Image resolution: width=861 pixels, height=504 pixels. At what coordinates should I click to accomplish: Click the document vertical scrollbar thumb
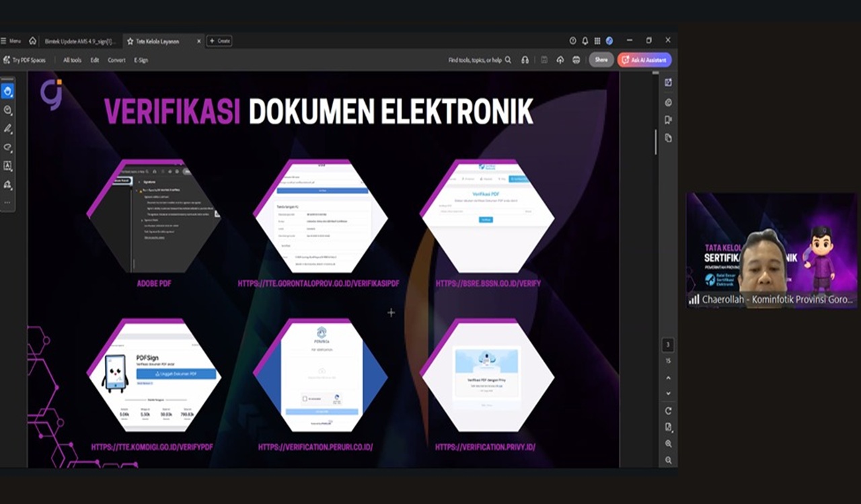pyautogui.click(x=656, y=141)
